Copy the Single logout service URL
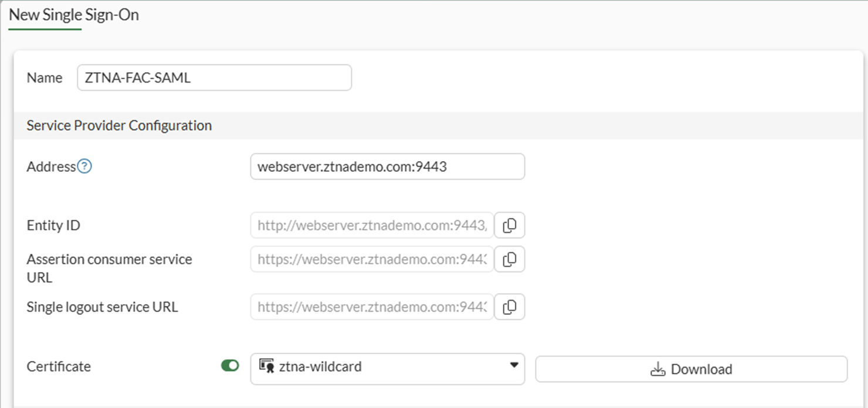868x408 pixels. coord(509,307)
